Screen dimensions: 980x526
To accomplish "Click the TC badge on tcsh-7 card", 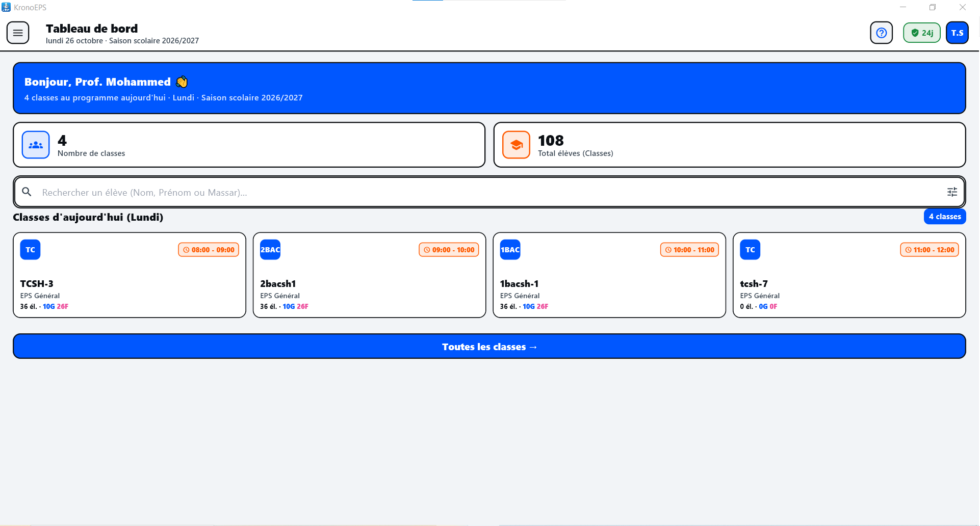I will point(750,250).
